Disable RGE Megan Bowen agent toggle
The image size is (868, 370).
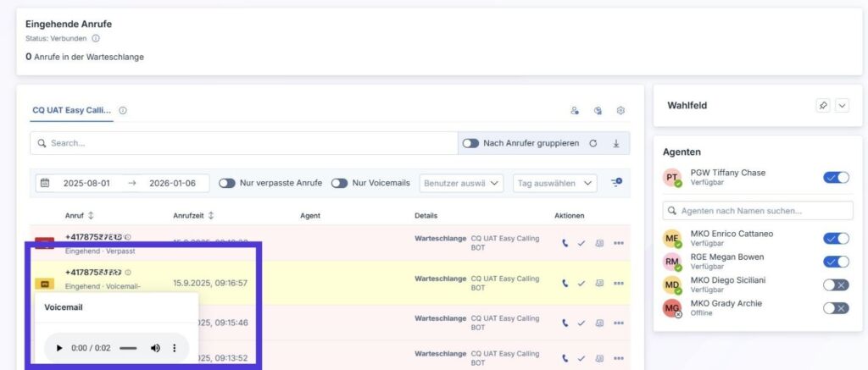836,262
